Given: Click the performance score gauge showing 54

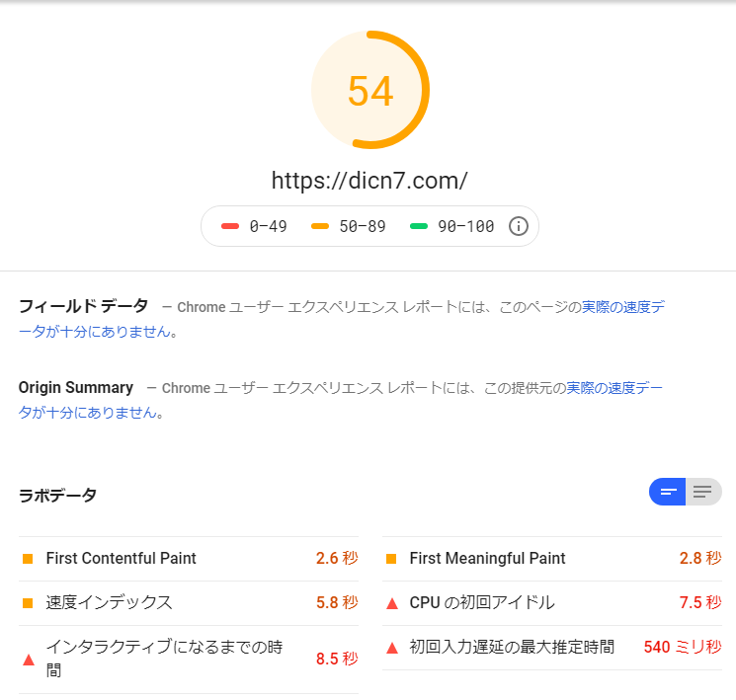Looking at the screenshot, I should pyautogui.click(x=369, y=91).
